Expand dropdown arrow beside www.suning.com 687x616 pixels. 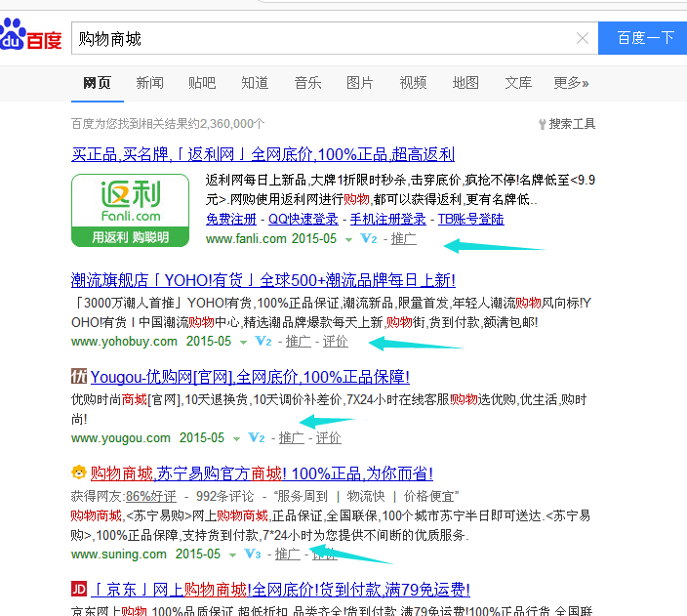(232, 555)
